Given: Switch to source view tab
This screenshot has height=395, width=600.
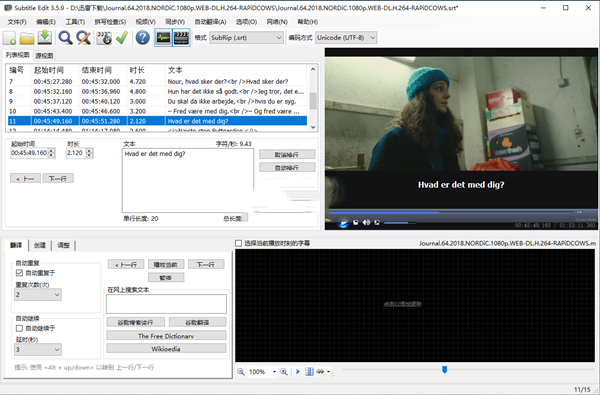Looking at the screenshot, I should tap(44, 56).
